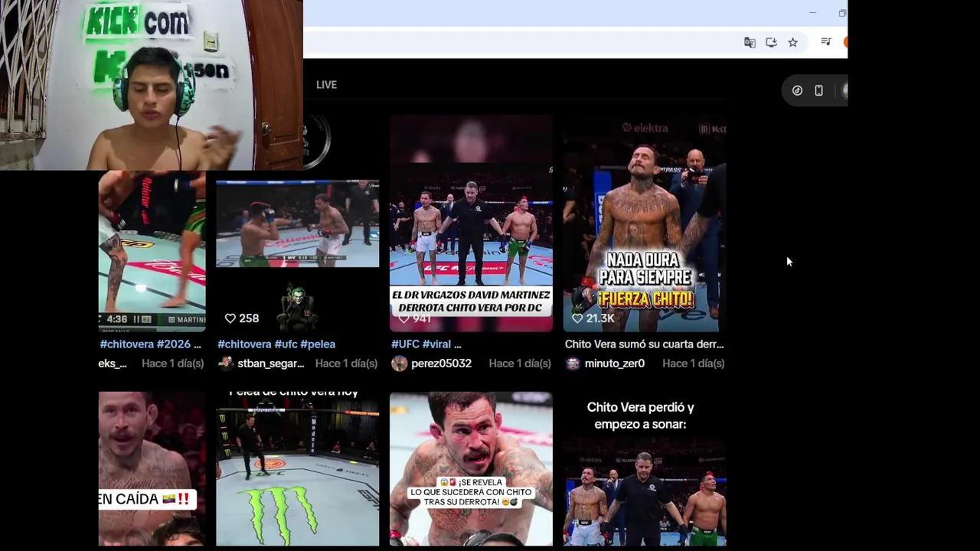Open the stban_segar... username link
980x551 pixels.
(x=270, y=364)
